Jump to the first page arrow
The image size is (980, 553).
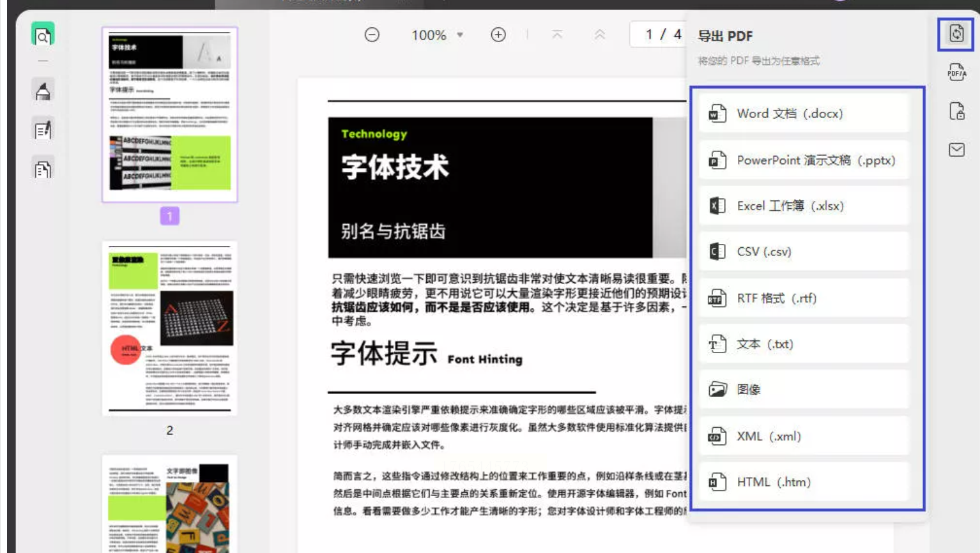click(x=557, y=35)
